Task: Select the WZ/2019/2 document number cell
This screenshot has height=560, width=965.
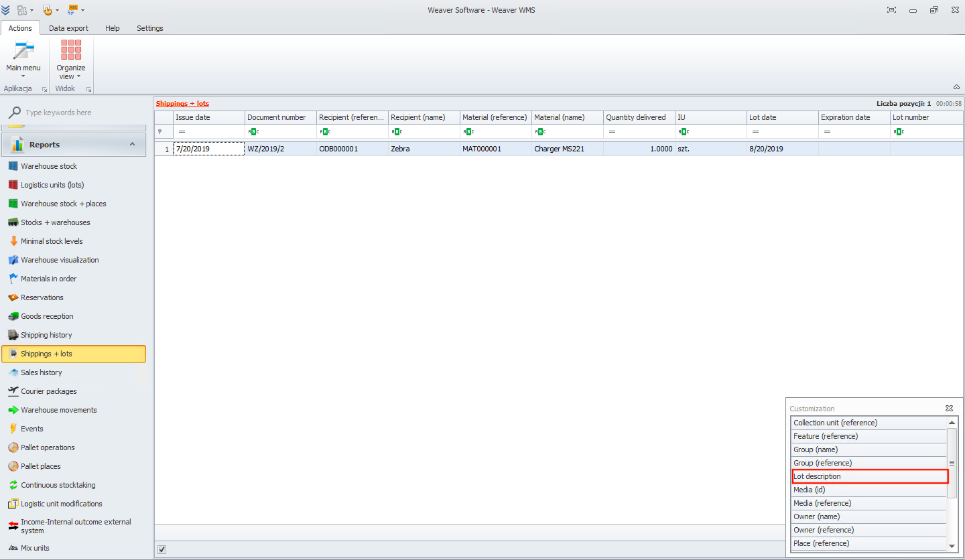Action: [280, 149]
